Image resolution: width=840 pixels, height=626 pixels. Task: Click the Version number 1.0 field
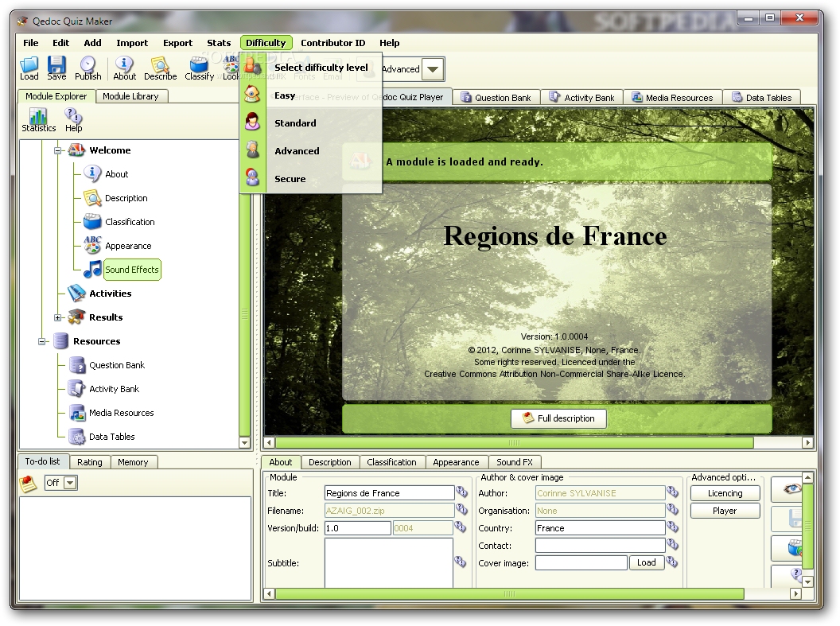[x=357, y=528]
